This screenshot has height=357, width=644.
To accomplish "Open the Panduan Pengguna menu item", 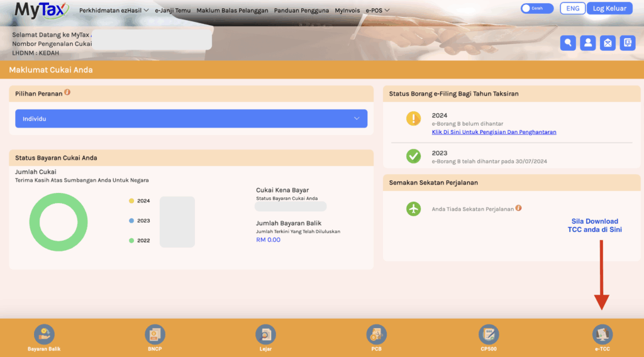I will coord(301,11).
